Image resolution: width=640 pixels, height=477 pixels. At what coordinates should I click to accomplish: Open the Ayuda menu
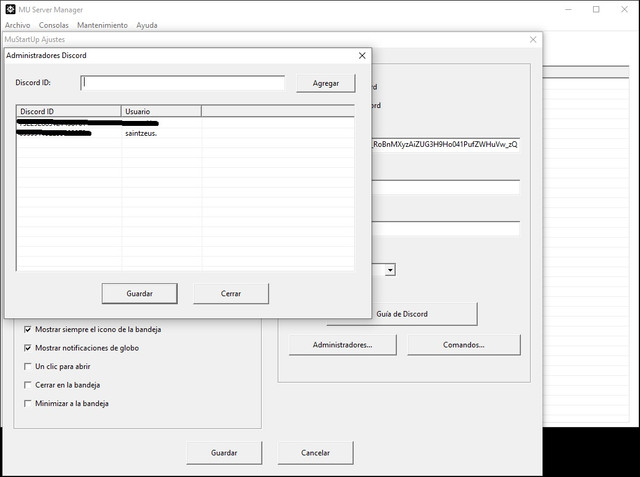pyautogui.click(x=147, y=25)
